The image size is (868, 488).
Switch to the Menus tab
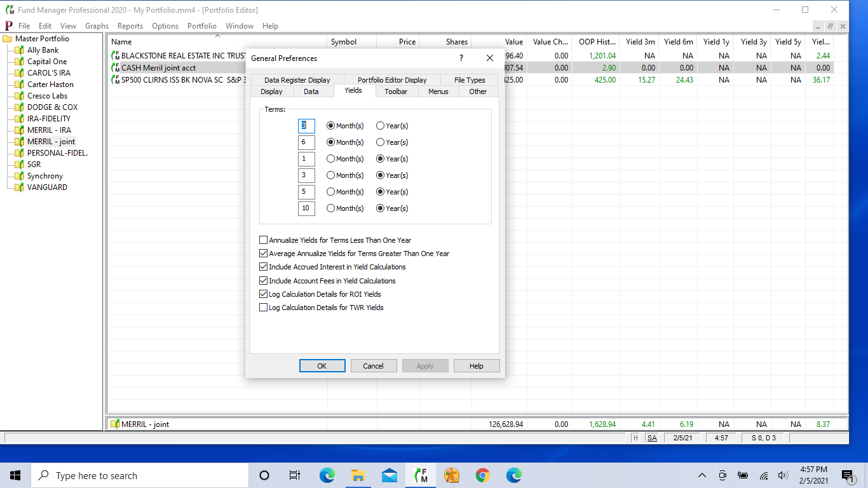(438, 91)
